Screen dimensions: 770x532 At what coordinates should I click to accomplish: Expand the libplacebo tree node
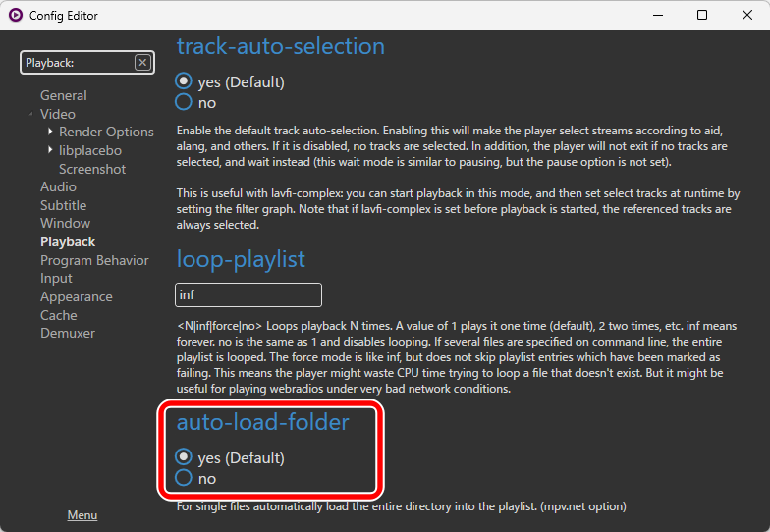(50, 149)
